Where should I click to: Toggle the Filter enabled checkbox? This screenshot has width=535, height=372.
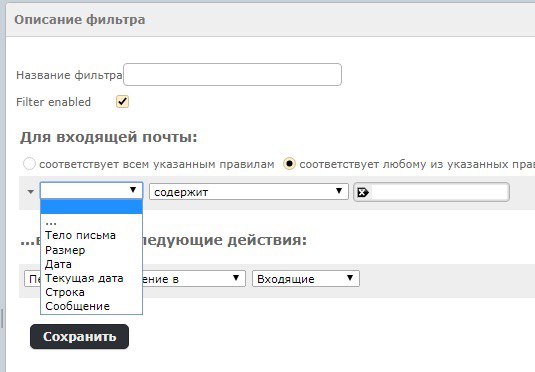(122, 102)
